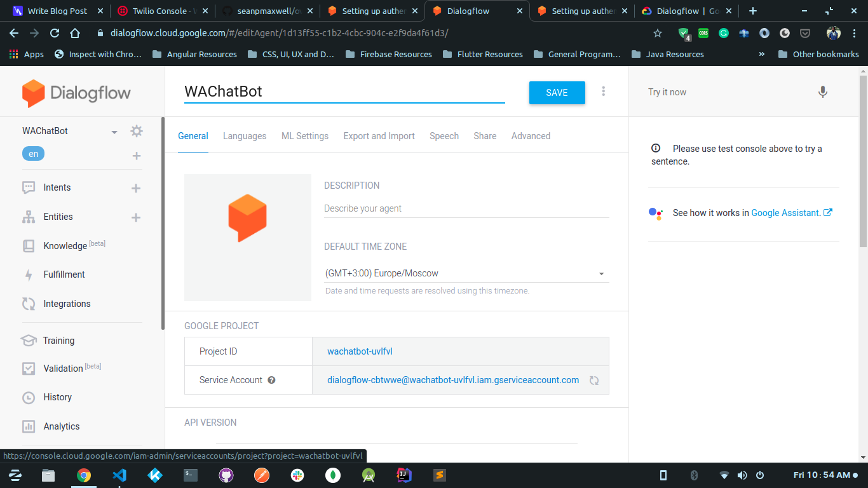The height and width of the screenshot is (488, 868).
Task: Click the agent name field WAChatBot
Action: pyautogui.click(x=344, y=91)
